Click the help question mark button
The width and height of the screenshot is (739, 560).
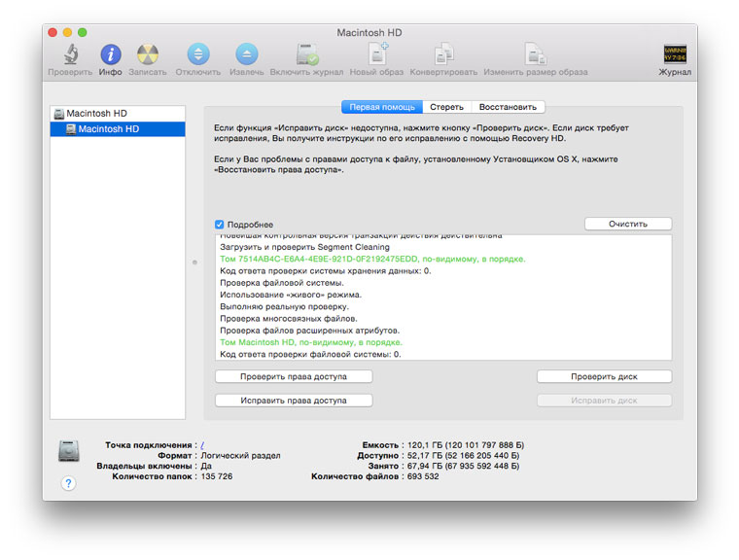coord(68,483)
